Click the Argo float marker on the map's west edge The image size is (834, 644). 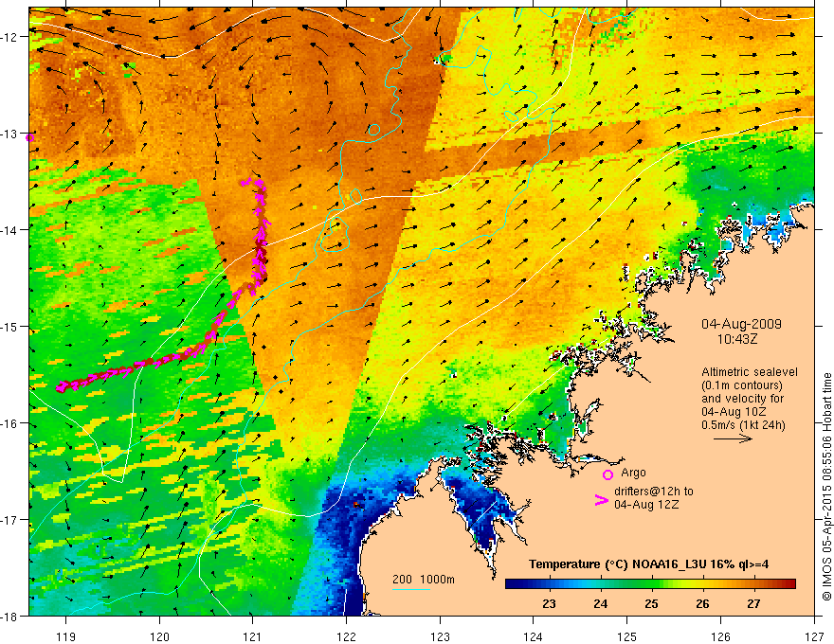(29, 137)
